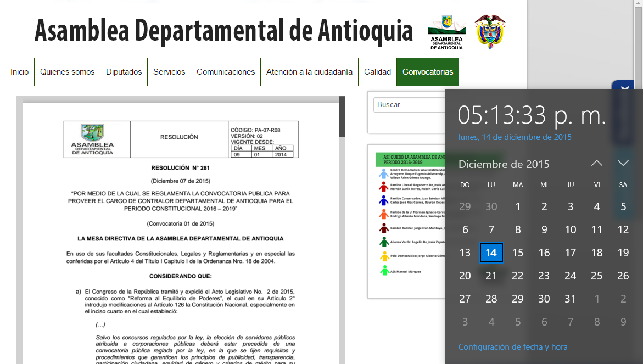The height and width of the screenshot is (364, 643).
Task: Expand the Comunicaciones menu
Action: 226,72
